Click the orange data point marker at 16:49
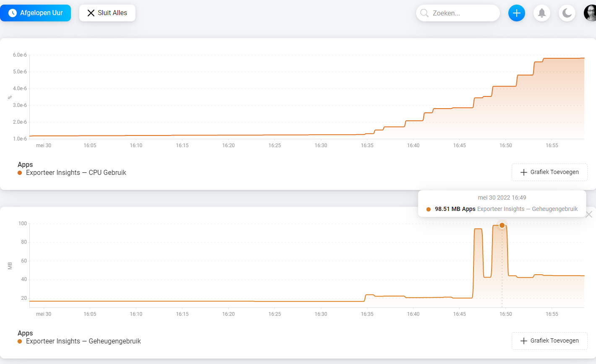The image size is (596, 364). pos(502,225)
